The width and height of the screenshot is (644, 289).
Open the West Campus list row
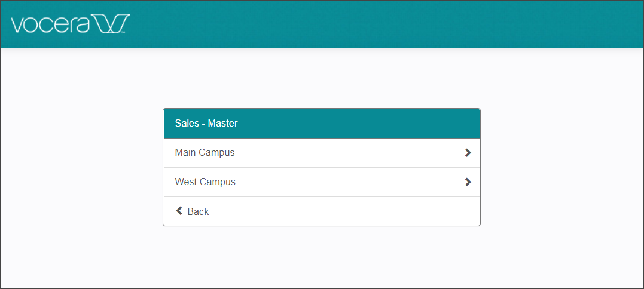click(x=321, y=182)
